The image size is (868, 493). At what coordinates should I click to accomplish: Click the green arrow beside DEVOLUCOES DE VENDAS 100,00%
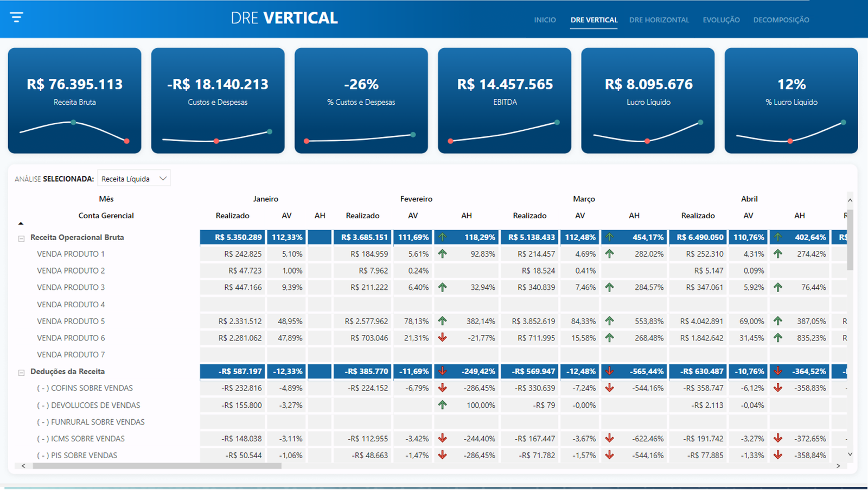tap(443, 404)
